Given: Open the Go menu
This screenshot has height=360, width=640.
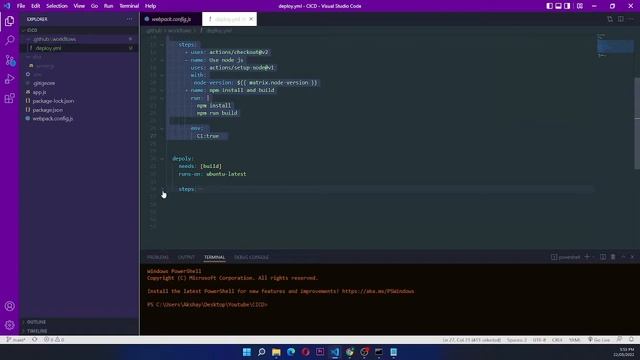Looking at the screenshot, I should click(94, 6).
